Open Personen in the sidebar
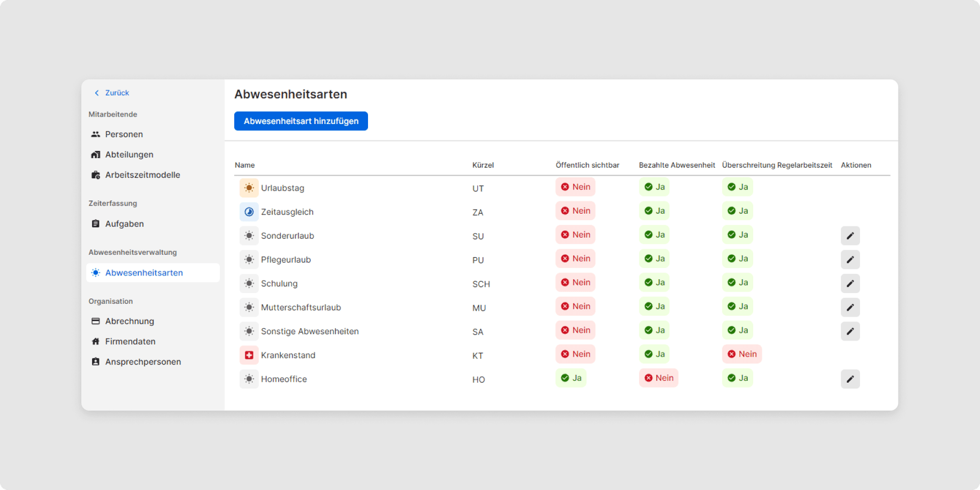 tap(124, 134)
